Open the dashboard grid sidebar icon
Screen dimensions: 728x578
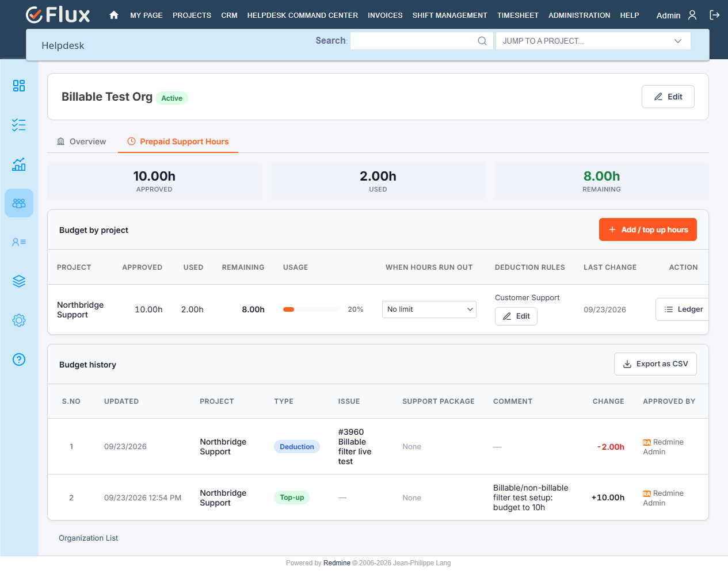(19, 86)
